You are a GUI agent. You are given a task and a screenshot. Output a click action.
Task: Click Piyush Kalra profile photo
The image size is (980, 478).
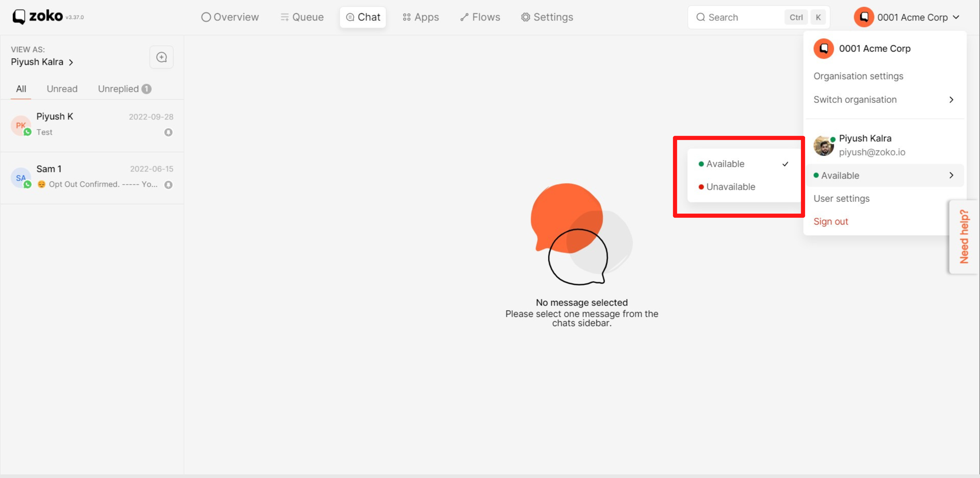(x=823, y=146)
